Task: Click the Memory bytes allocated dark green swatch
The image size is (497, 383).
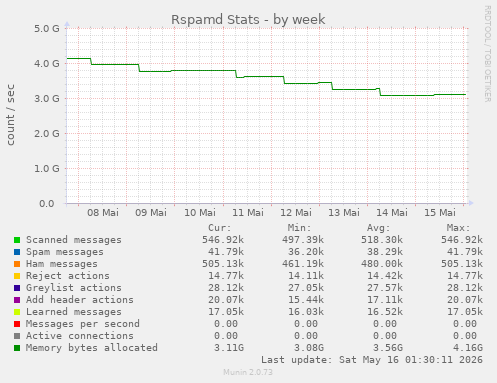Action: pyautogui.click(x=17, y=348)
